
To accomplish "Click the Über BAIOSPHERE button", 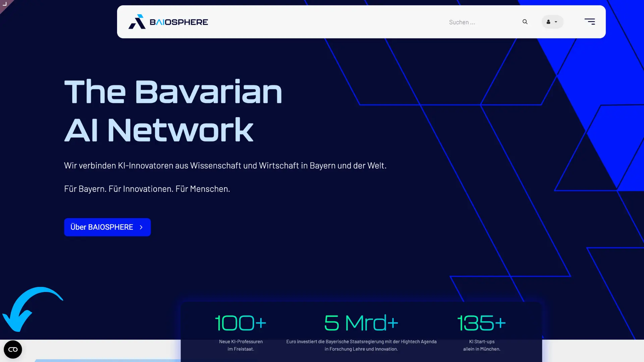I will point(107,227).
